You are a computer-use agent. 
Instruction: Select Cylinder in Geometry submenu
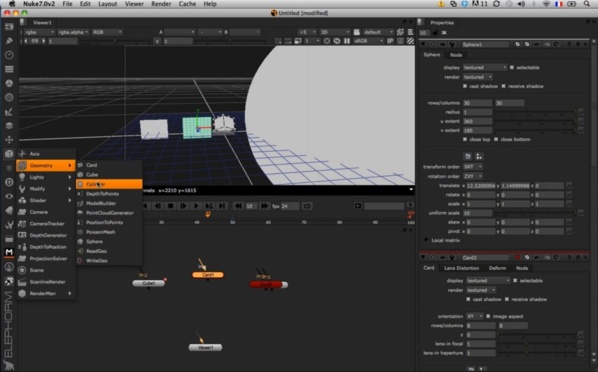pyautogui.click(x=109, y=184)
